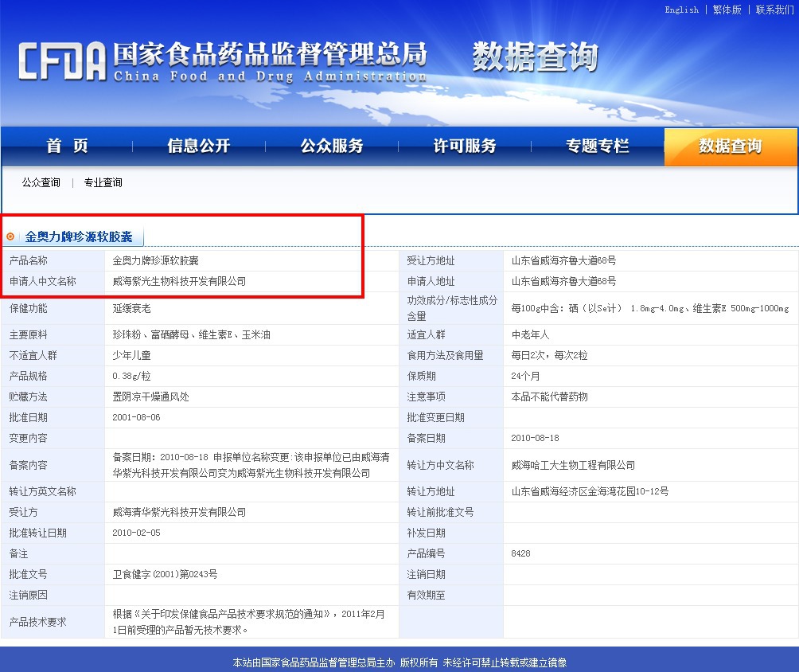Open the 专题专栏 navigation menu
This screenshot has height=672, width=799.
(x=597, y=146)
